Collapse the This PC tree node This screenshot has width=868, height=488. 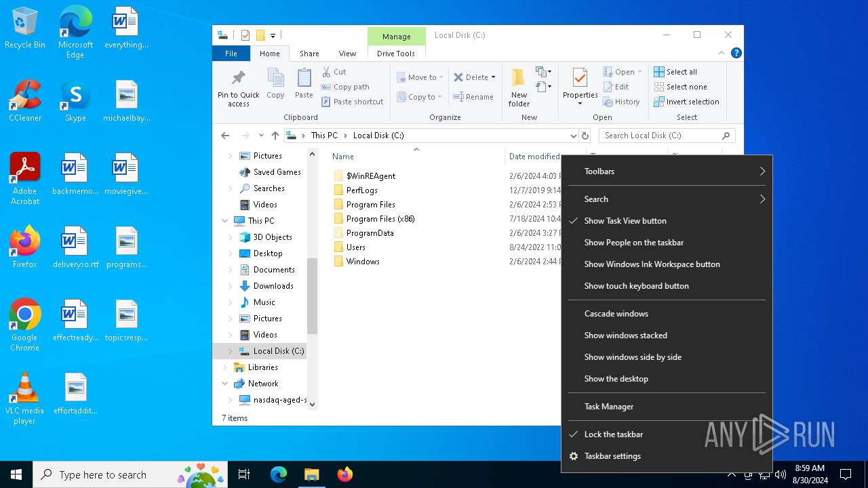click(x=225, y=221)
